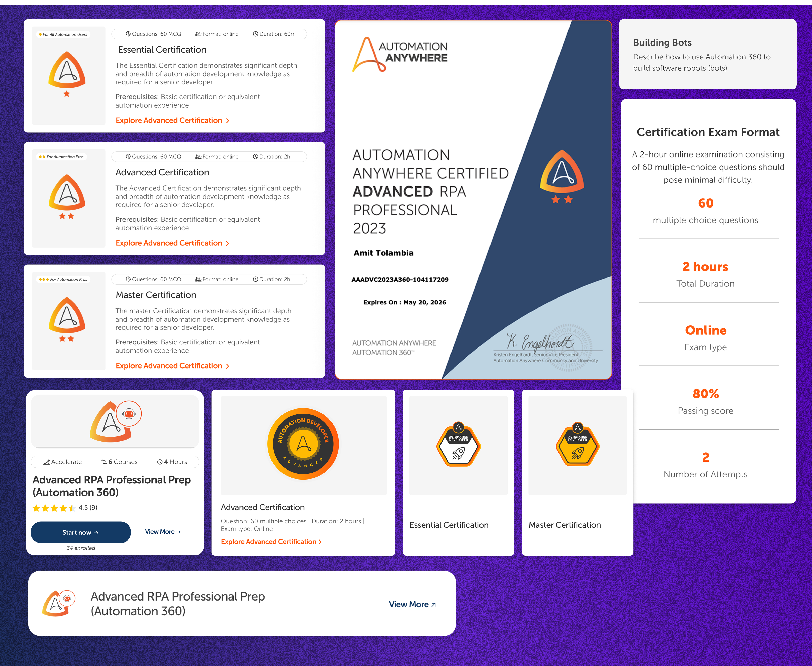
Task: Expand Explore Advanced Certification under Essential Certification
Action: 169,120
